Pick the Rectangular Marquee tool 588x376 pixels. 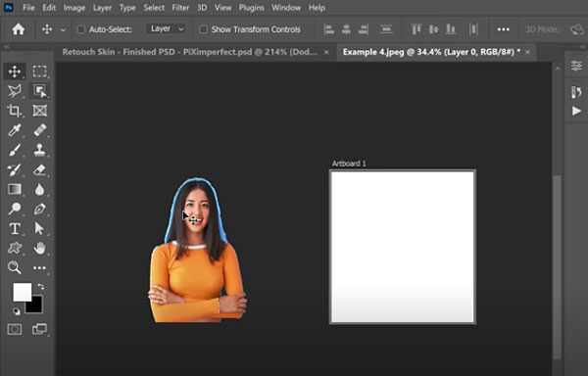coord(39,71)
